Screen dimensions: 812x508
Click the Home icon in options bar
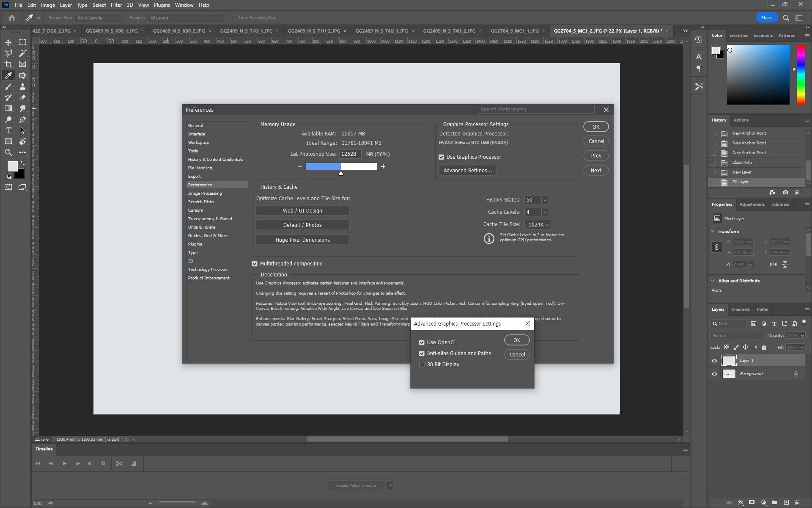pyautogui.click(x=12, y=18)
